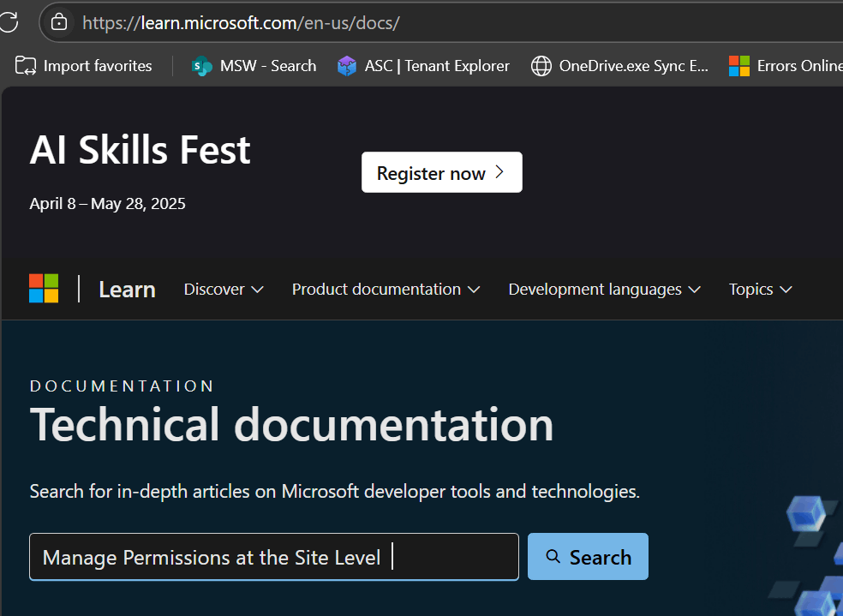Select the 'Technical documentation' heading
The width and height of the screenshot is (843, 616).
(291, 424)
